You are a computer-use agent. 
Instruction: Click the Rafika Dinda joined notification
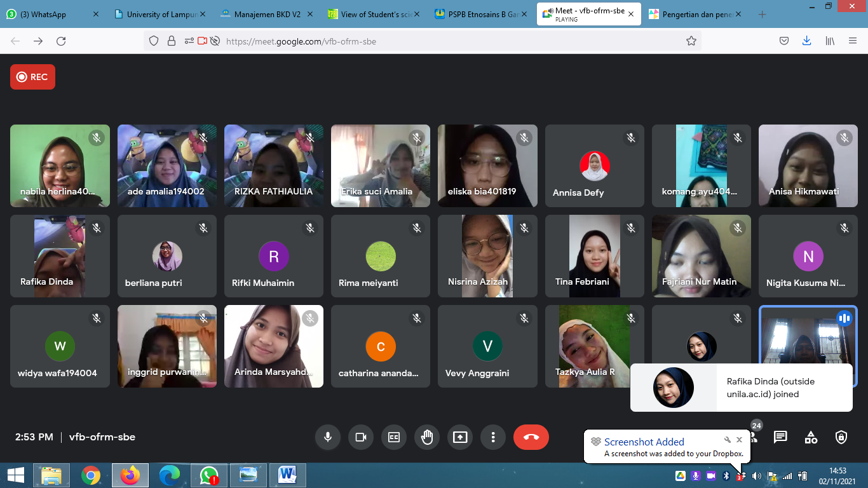click(x=741, y=388)
